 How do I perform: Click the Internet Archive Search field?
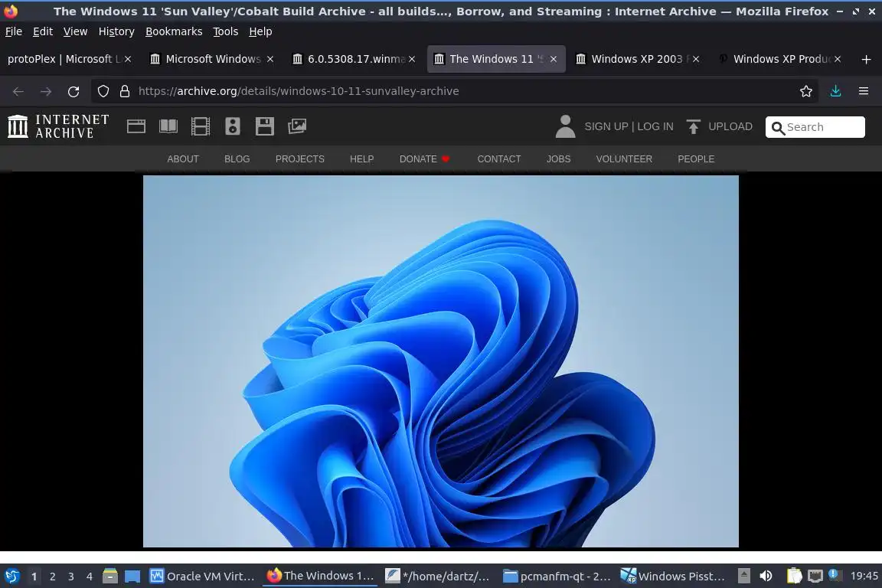pos(815,127)
